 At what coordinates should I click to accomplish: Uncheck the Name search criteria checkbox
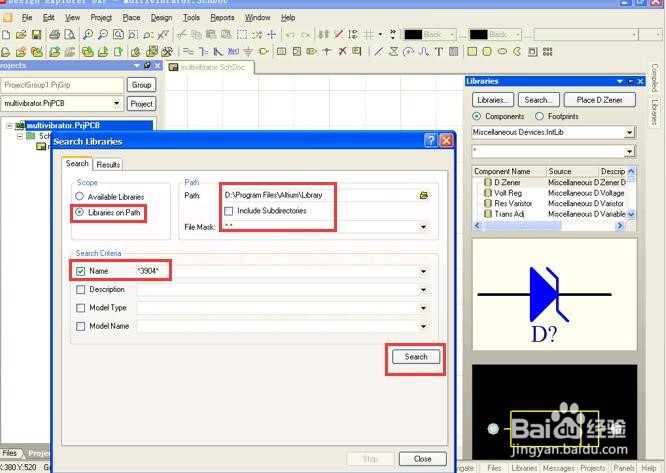pyautogui.click(x=80, y=271)
